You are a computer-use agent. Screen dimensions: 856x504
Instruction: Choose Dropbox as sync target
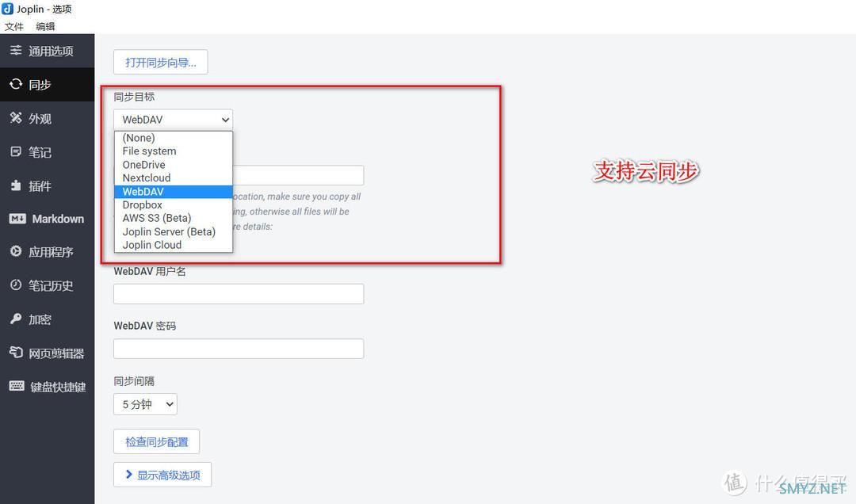tap(174, 204)
